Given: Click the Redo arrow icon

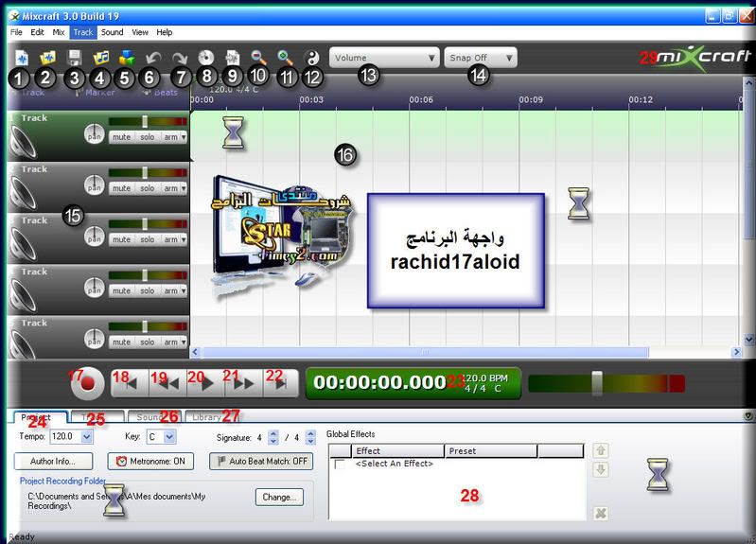Looking at the screenshot, I should coord(181,59).
